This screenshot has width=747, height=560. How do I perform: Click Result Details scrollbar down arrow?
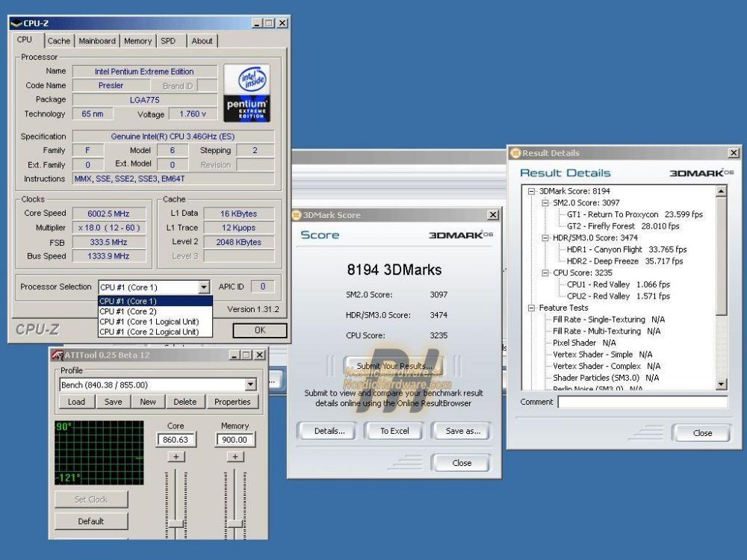[721, 385]
